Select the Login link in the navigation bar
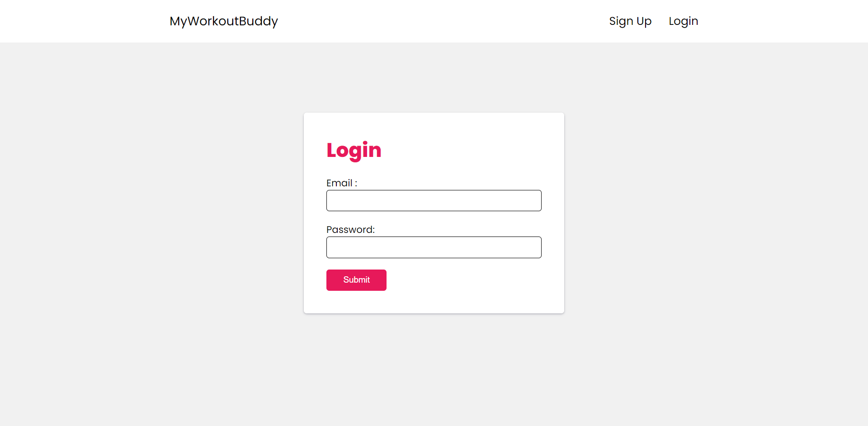 [683, 21]
